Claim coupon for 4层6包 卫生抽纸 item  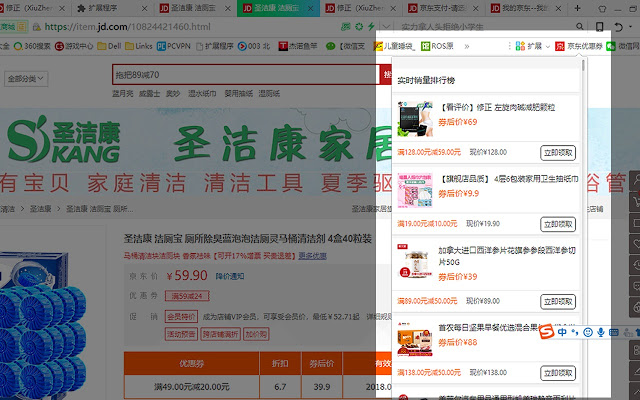point(558,224)
